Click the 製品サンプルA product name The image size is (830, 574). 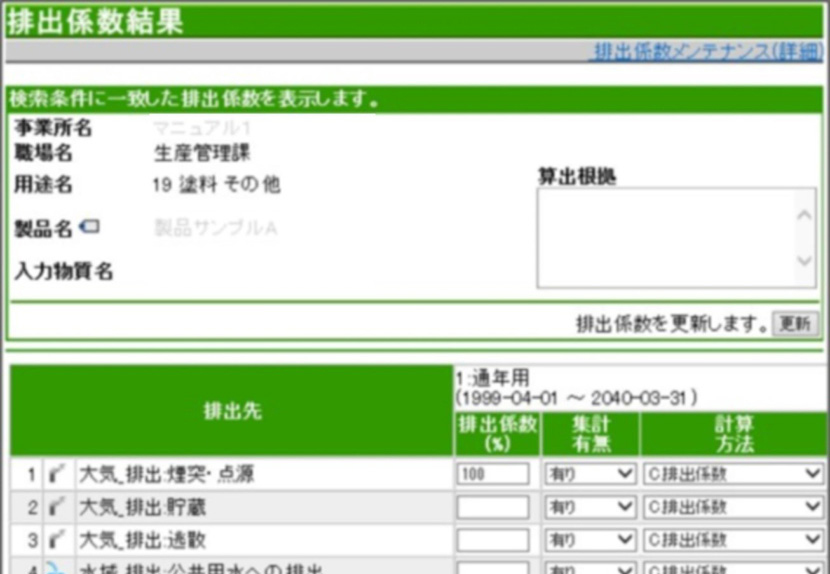[216, 228]
